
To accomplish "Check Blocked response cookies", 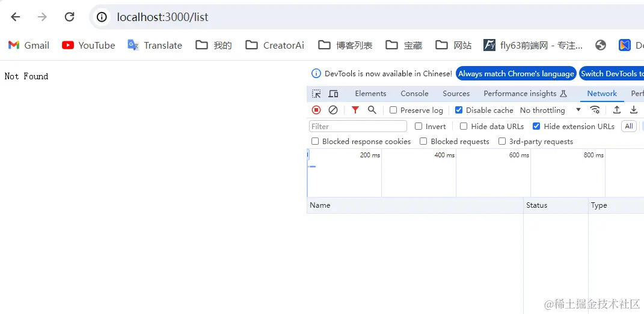I will (315, 142).
